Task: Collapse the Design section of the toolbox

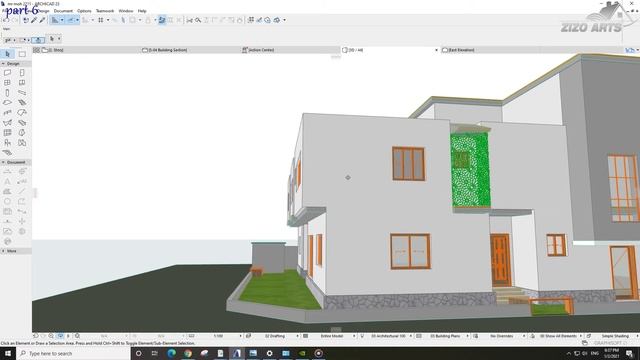Action: [3, 64]
